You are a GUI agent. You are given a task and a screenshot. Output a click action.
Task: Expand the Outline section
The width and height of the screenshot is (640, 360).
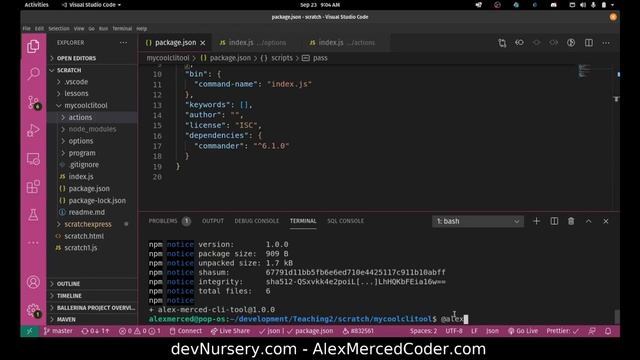(x=68, y=284)
